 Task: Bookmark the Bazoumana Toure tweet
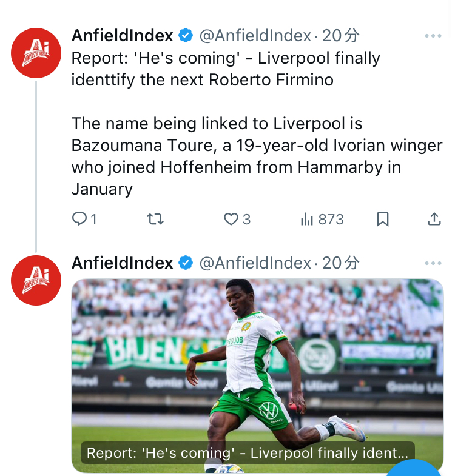click(383, 219)
